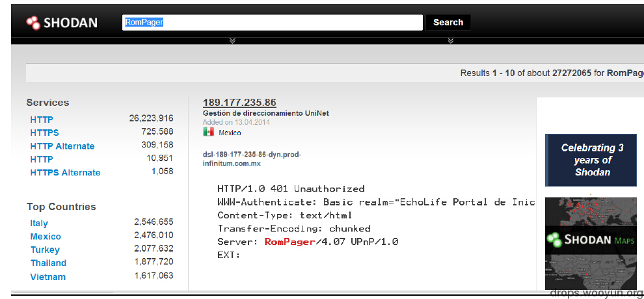
Task: Click the HTTP/1.0 401 Unauthorized line
Action: (291, 188)
